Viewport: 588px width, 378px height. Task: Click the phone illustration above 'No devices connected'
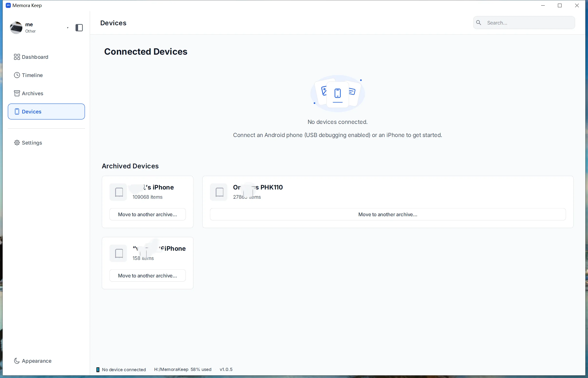(x=337, y=94)
